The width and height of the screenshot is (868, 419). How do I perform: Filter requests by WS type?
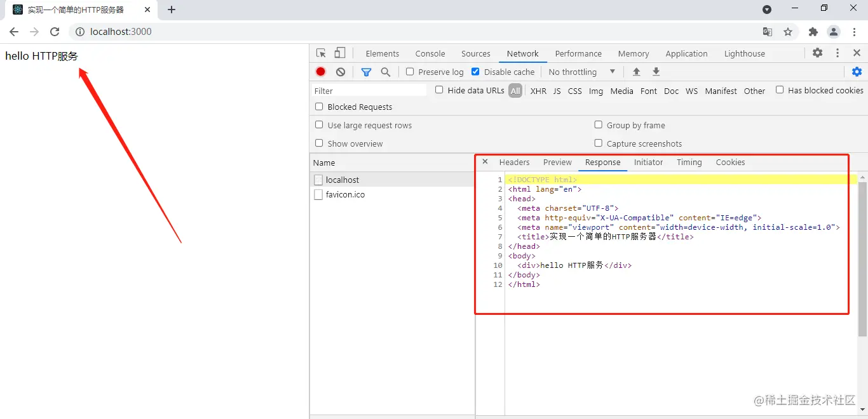692,91
